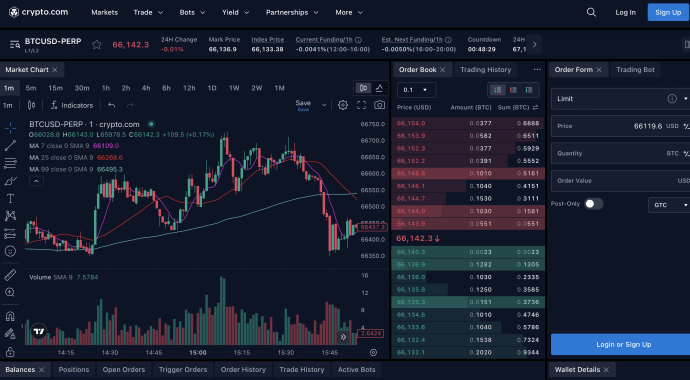Toggle stay in drawing mode pencil-lock

pos(10,334)
